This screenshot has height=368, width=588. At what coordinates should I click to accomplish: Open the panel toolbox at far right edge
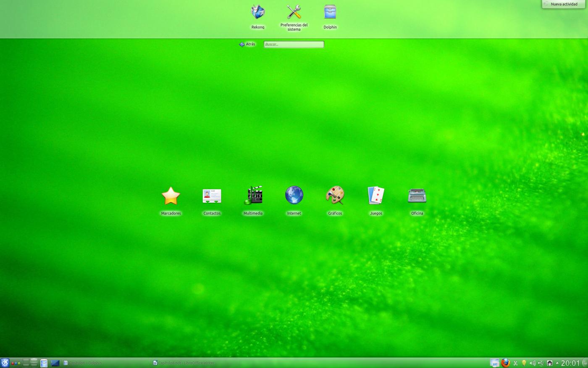(x=585, y=363)
